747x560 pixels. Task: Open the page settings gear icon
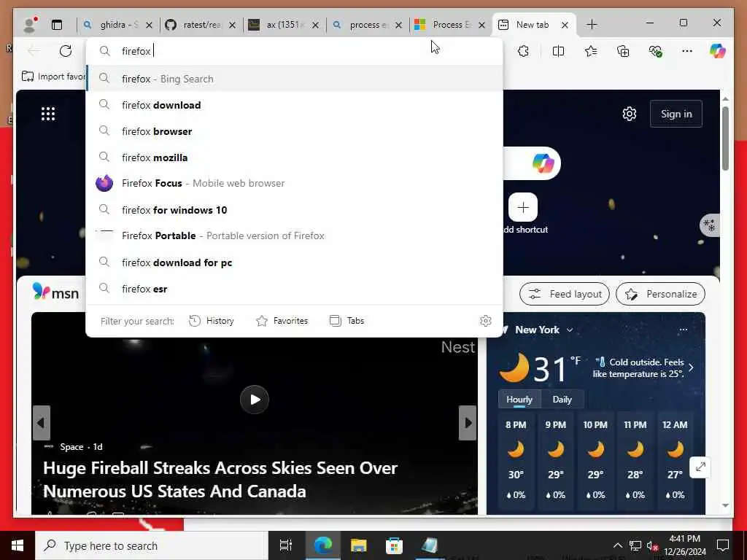click(630, 114)
